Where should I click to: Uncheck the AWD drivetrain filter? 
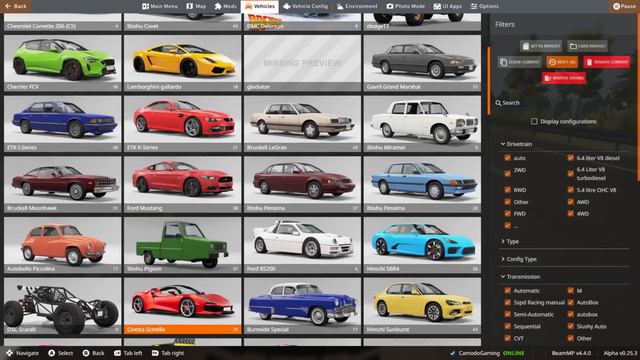click(571, 202)
